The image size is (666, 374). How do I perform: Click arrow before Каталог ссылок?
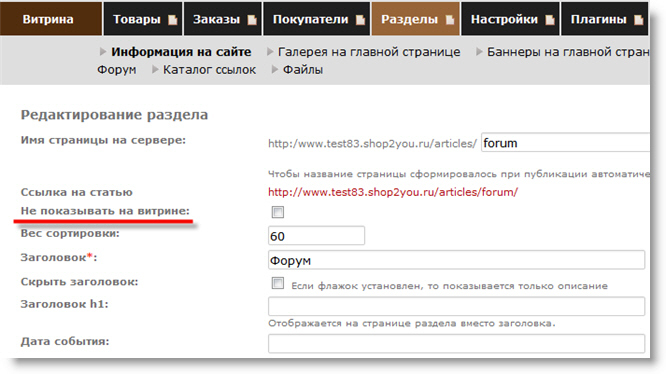click(x=155, y=69)
